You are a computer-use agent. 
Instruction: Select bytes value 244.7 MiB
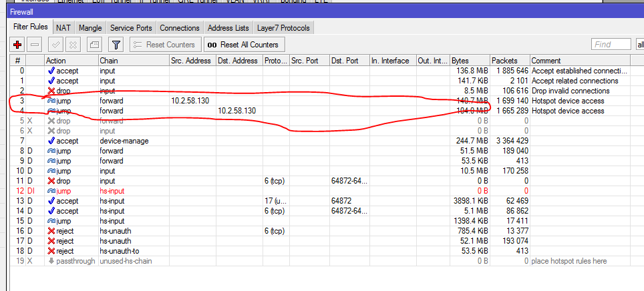click(473, 141)
